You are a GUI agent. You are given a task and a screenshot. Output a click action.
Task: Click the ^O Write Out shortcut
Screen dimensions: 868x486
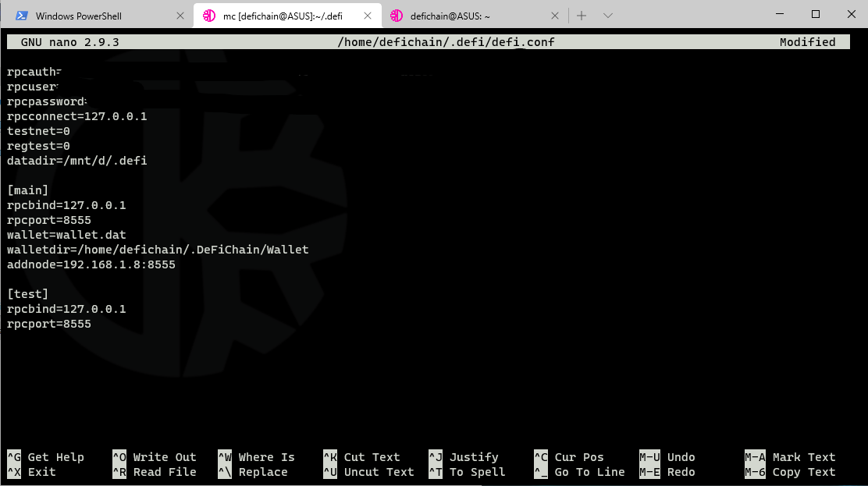[x=155, y=457]
